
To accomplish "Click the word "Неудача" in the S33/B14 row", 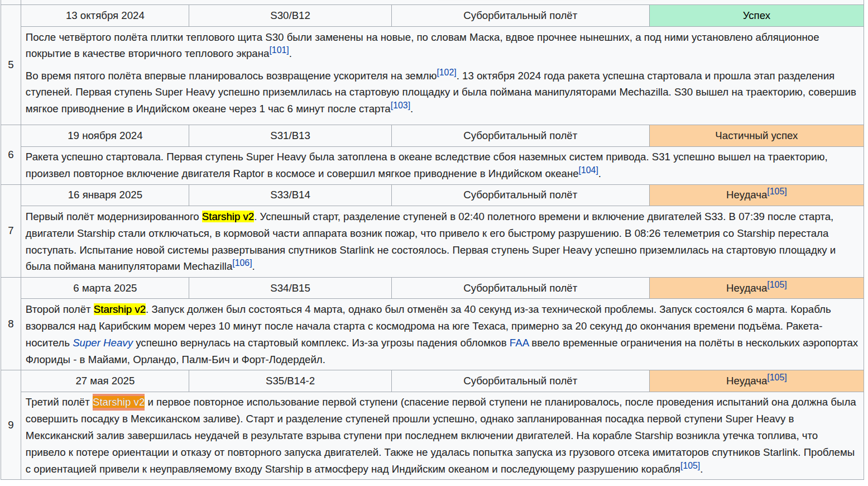I will click(x=746, y=196).
